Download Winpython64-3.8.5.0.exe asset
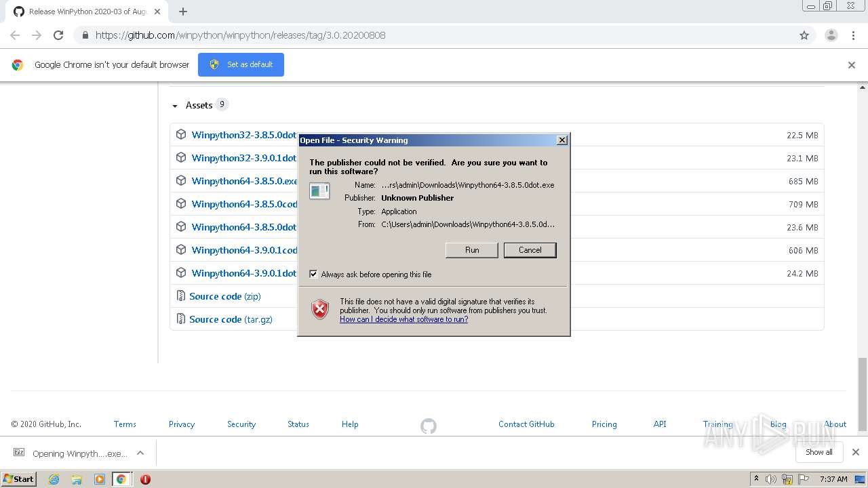This screenshot has width=868, height=488. click(245, 181)
